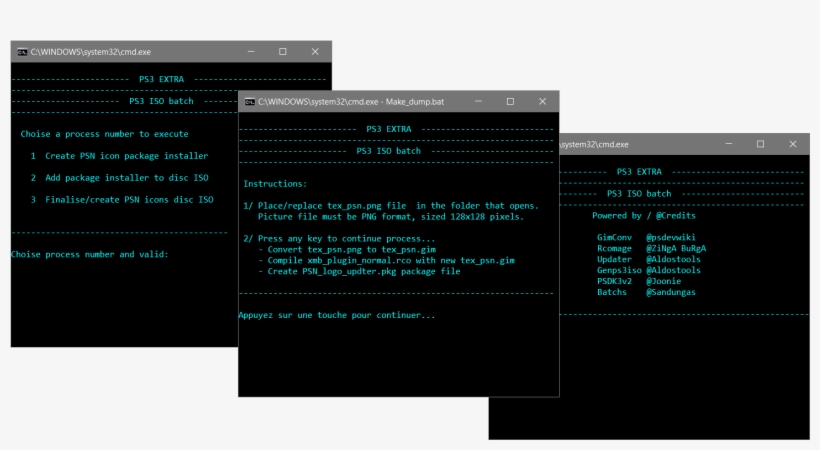Click the @psdevwiki credit for GimConv
Screen dimensions: 820x450
(670, 237)
